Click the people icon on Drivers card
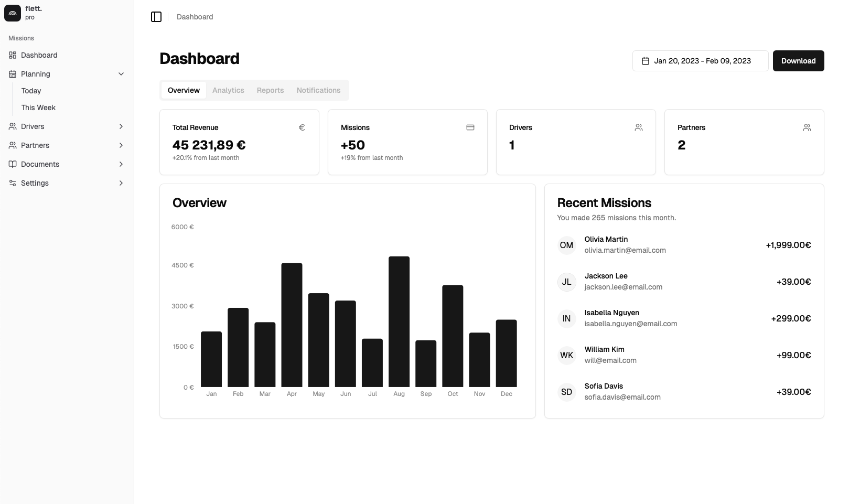Image resolution: width=849 pixels, height=504 pixels. pyautogui.click(x=639, y=127)
